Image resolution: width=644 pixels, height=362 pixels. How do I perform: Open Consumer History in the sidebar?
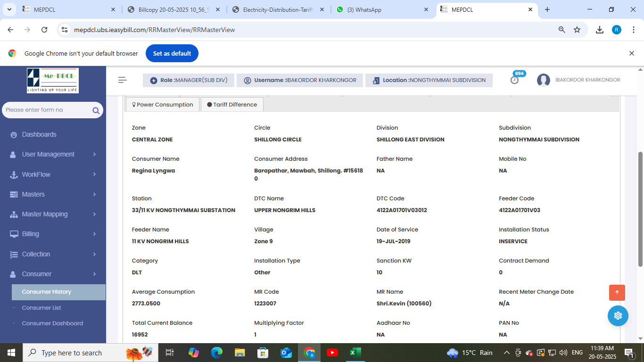tap(58, 292)
